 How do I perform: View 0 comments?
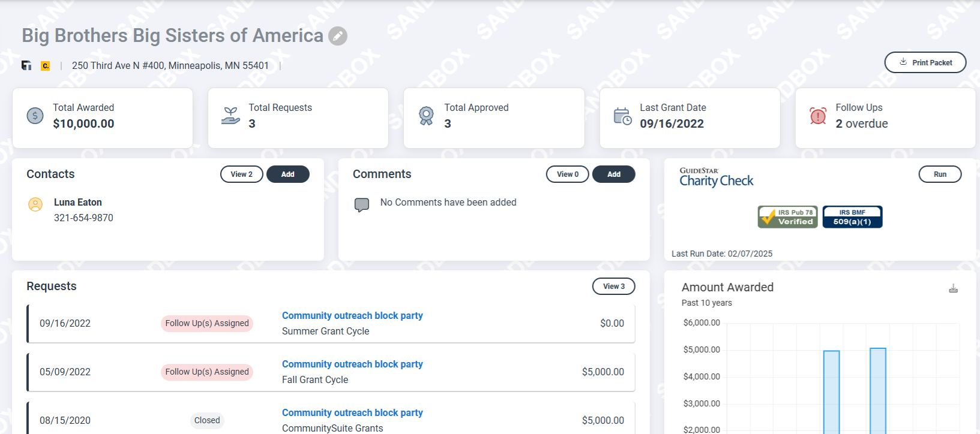coord(568,174)
